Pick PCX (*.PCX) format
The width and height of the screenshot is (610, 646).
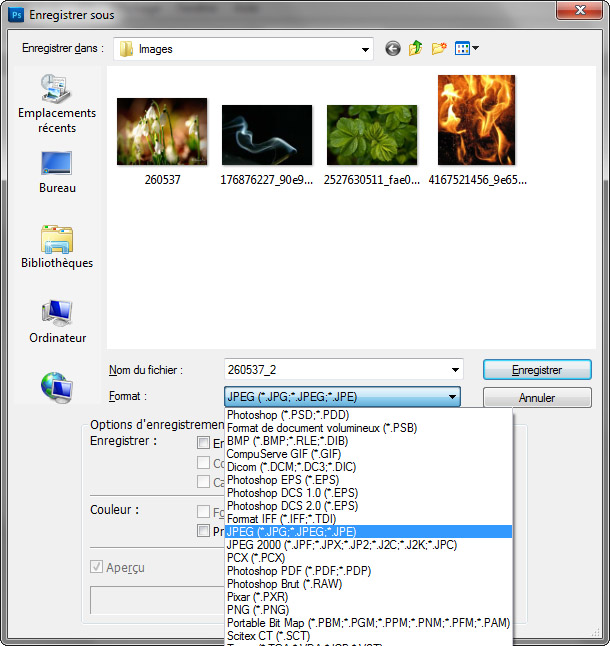[x=369, y=557]
